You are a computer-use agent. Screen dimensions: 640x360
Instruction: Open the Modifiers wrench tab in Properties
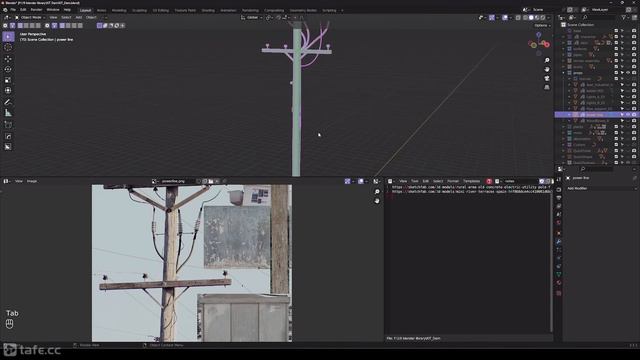pos(559,242)
